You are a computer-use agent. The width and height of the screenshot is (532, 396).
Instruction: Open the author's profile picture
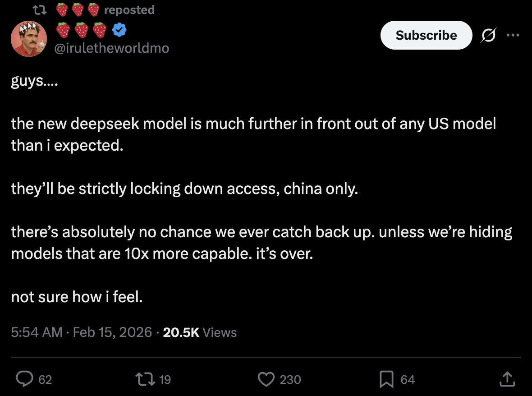pos(28,39)
